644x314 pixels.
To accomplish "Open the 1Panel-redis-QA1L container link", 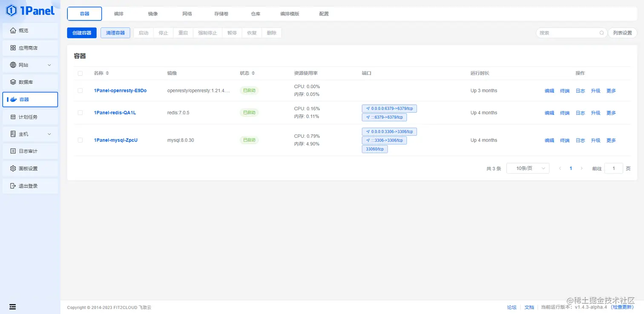I will [x=115, y=113].
